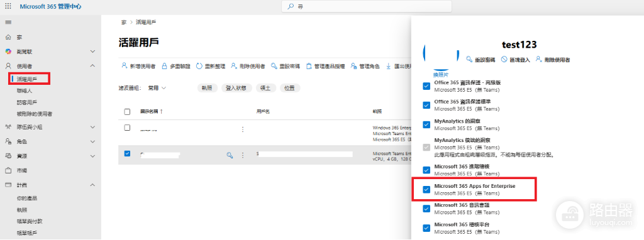Click 換照片 change photo link
The height and width of the screenshot is (240, 644).
pyautogui.click(x=441, y=75)
